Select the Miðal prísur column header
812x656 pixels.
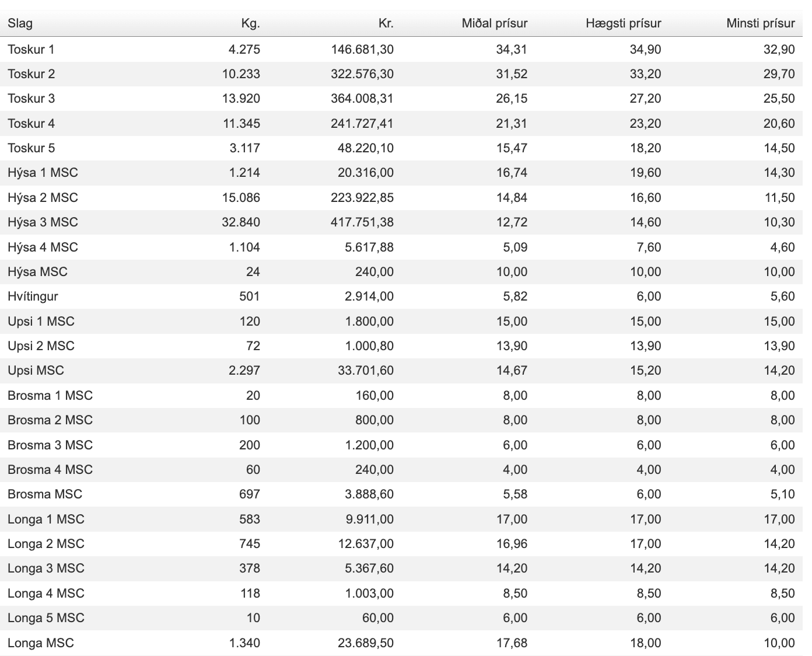tap(495, 23)
